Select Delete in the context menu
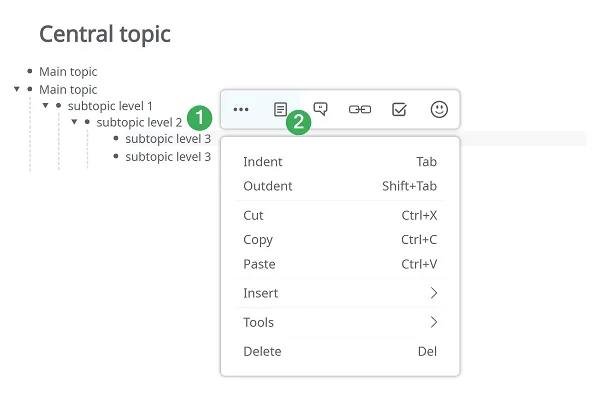 [x=340, y=352]
